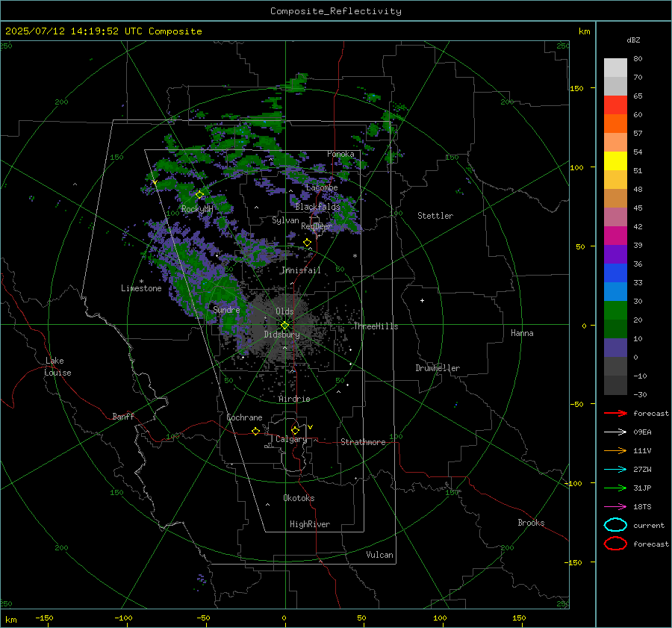This screenshot has width=672, height=628.
Task: Select the dark green 10-20 dBZ swatch
Action: pyautogui.click(x=615, y=329)
